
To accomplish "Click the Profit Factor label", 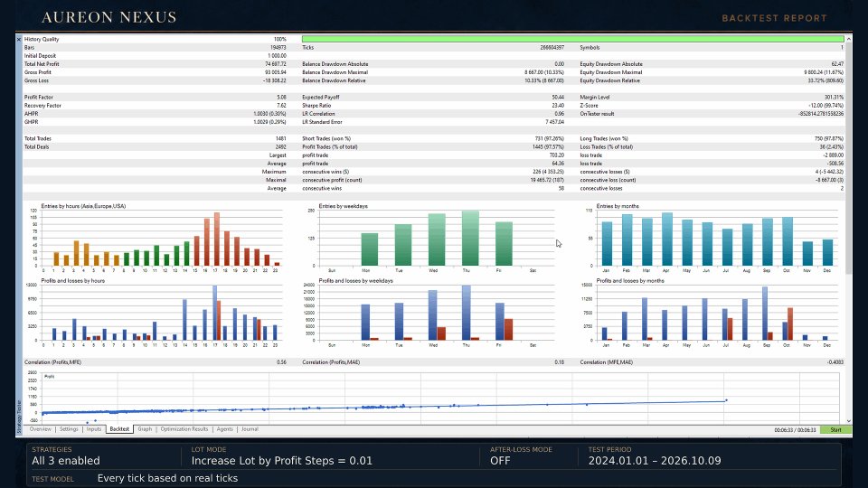I will coord(39,98).
